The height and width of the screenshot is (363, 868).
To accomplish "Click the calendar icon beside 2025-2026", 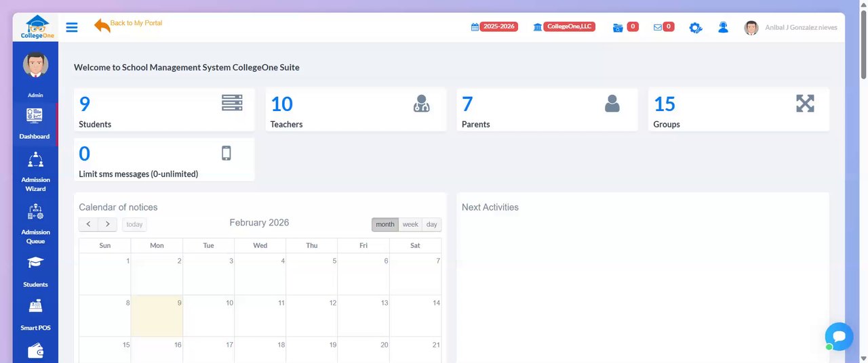I will (x=475, y=27).
